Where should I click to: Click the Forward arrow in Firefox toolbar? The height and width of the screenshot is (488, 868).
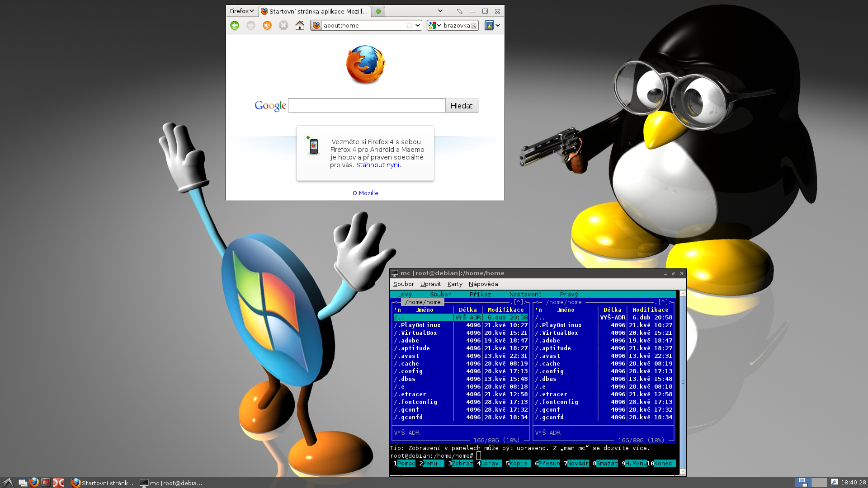(251, 25)
